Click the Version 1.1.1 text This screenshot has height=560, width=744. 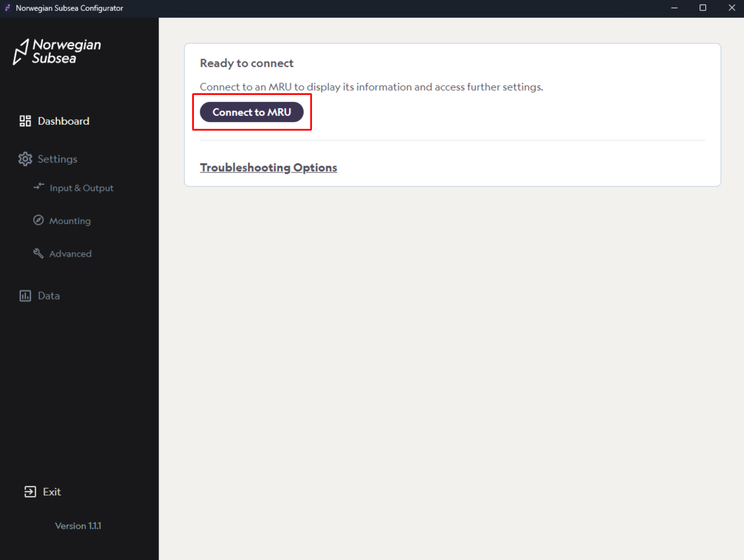[78, 526]
